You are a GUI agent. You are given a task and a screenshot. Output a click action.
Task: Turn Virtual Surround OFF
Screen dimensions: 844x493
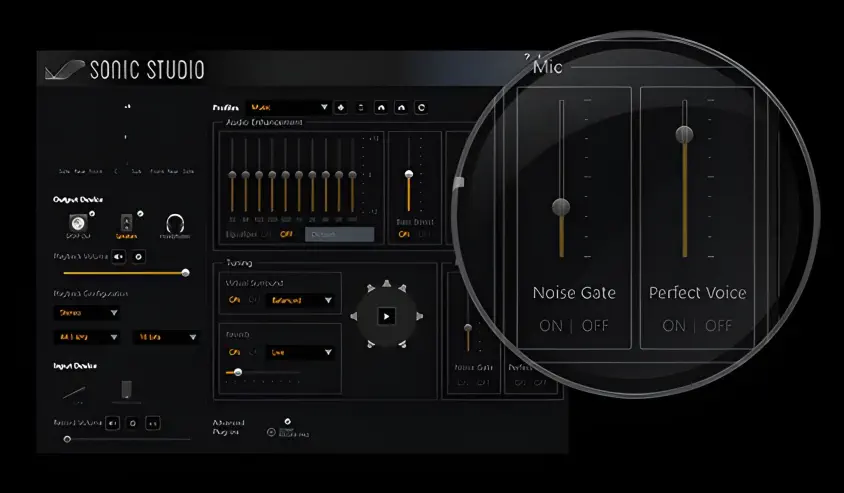point(254,300)
